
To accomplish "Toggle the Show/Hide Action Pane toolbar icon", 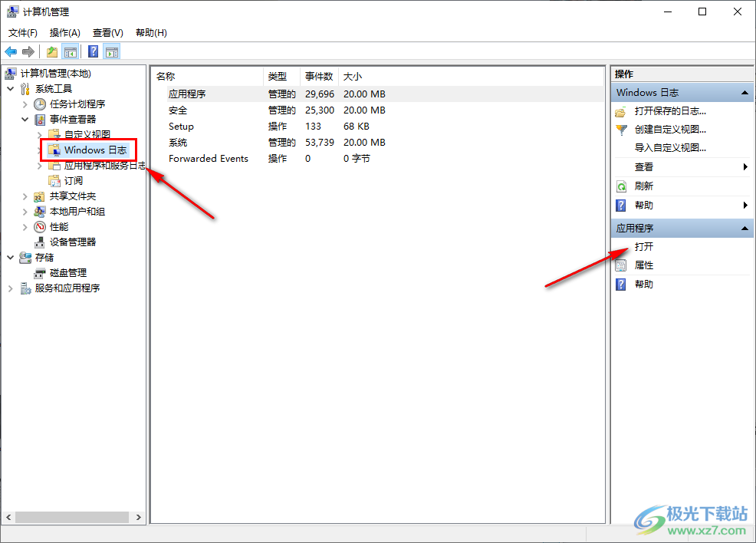I will pos(112,51).
